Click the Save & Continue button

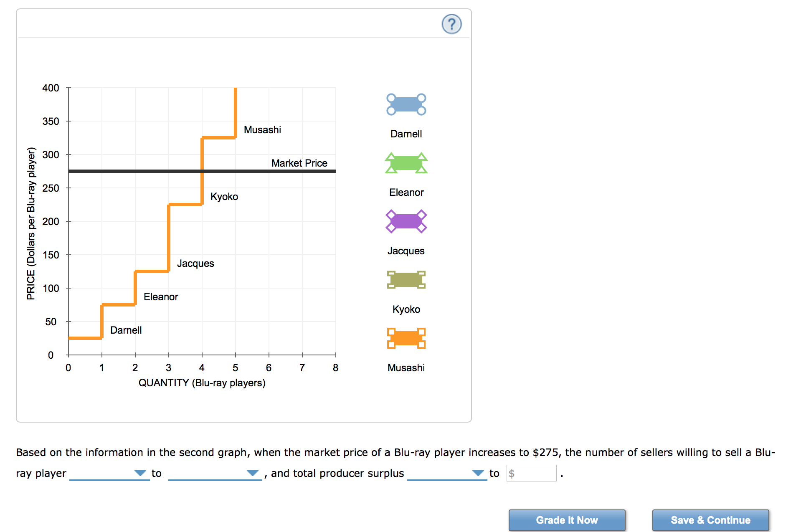tap(711, 520)
